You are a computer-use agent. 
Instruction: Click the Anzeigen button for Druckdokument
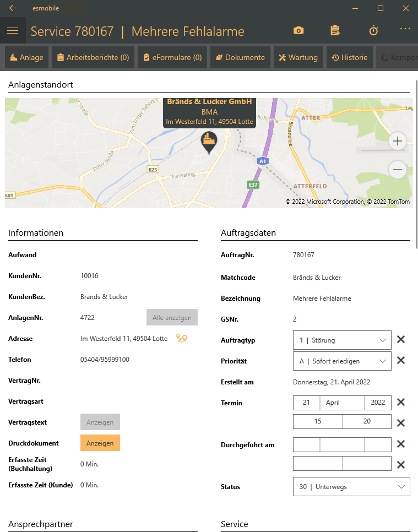[100, 443]
